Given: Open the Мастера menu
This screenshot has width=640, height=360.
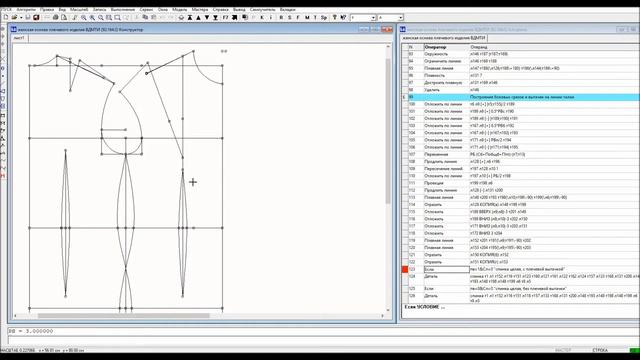Looking at the screenshot, I should (x=200, y=9).
